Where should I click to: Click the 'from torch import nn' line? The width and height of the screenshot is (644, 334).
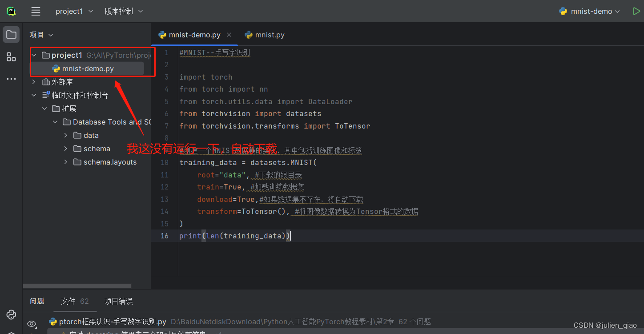point(223,89)
